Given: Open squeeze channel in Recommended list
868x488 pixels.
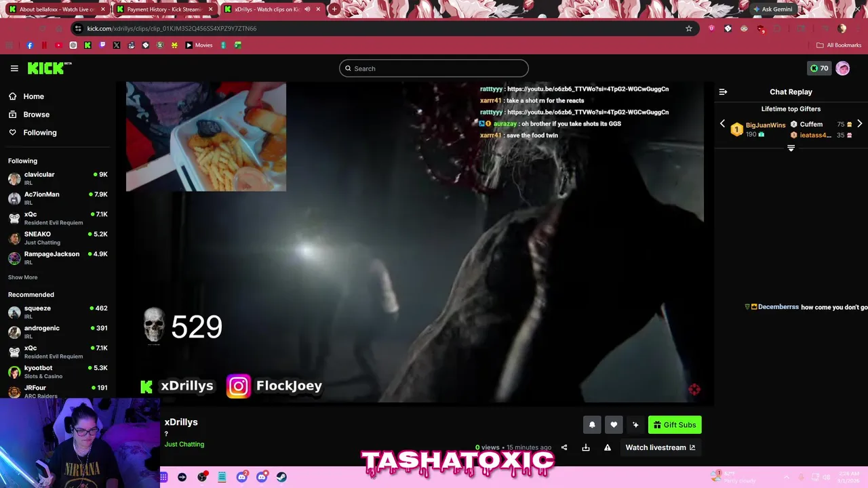Looking at the screenshot, I should click(58, 312).
